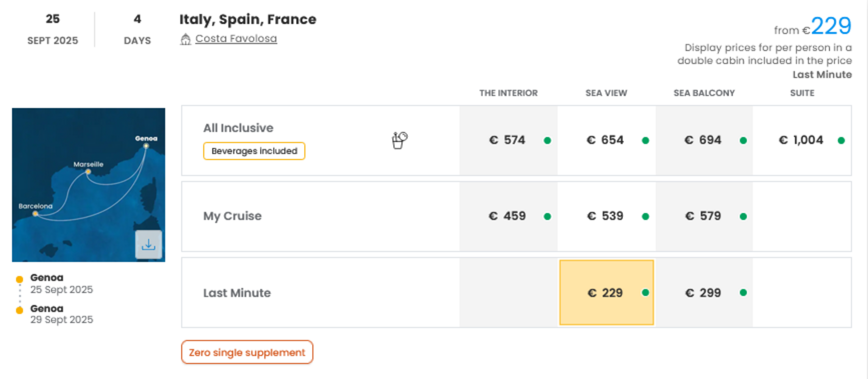Click the ship icon beside Costa Favolosa

[x=185, y=39]
